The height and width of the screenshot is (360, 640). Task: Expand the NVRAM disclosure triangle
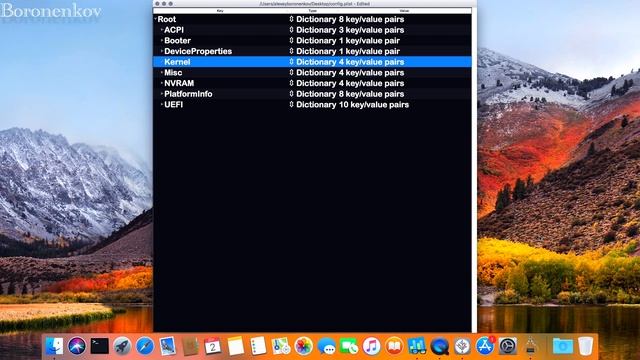click(x=162, y=83)
